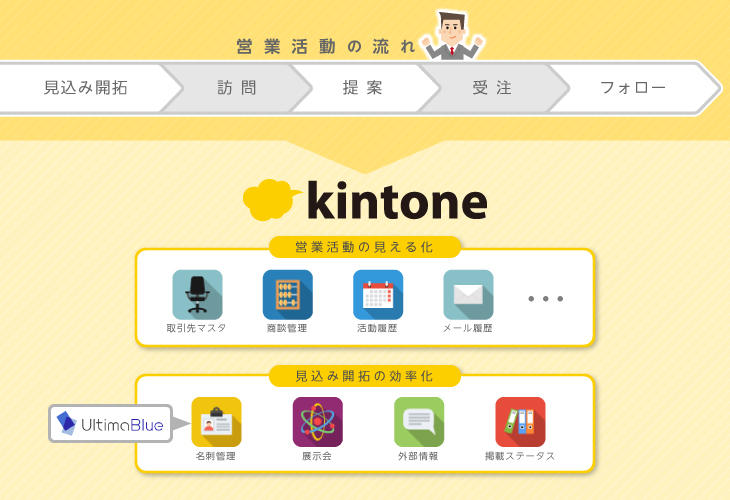Click the kintone wordmark text
Viewport: 730px width, 500px height.
397,200
